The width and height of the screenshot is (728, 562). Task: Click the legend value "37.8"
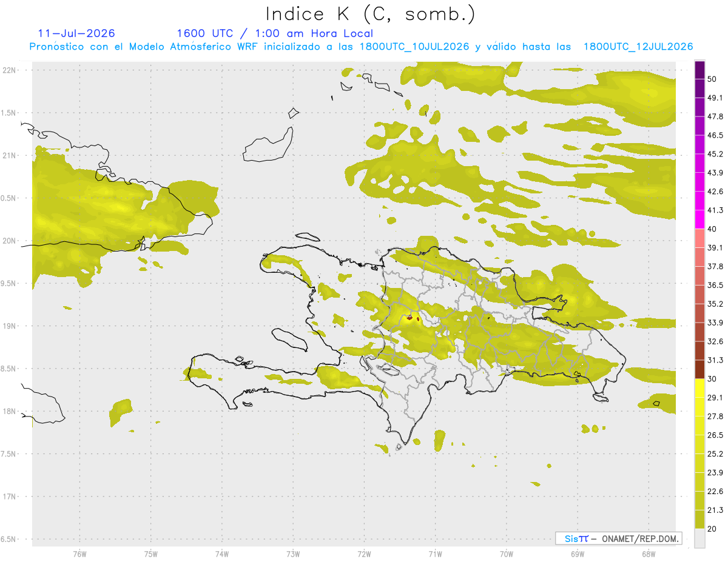[x=715, y=266]
